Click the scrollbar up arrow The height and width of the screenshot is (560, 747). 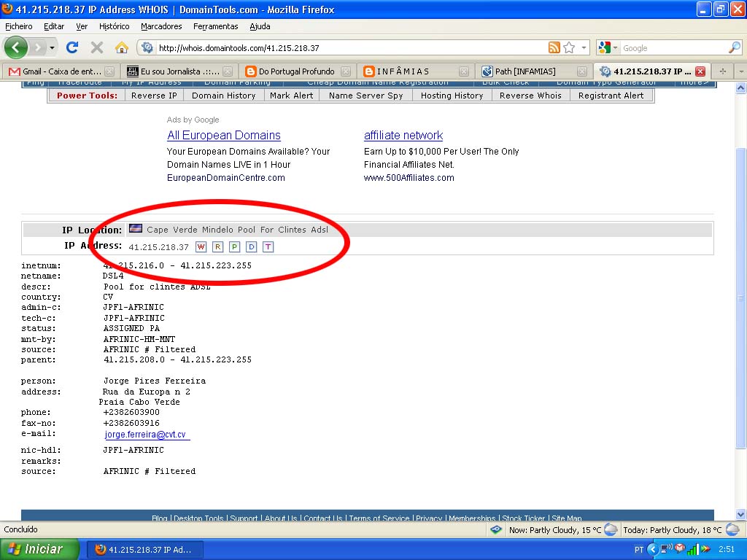click(x=740, y=87)
